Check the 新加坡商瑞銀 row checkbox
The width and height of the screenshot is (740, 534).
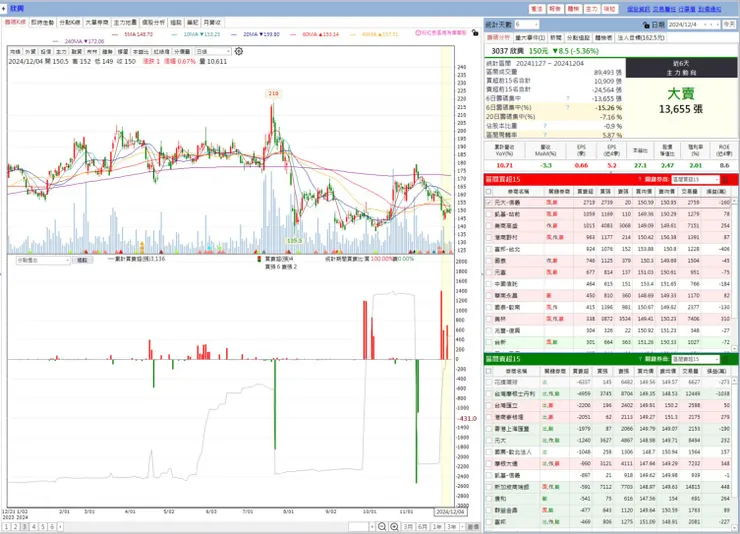(x=488, y=487)
